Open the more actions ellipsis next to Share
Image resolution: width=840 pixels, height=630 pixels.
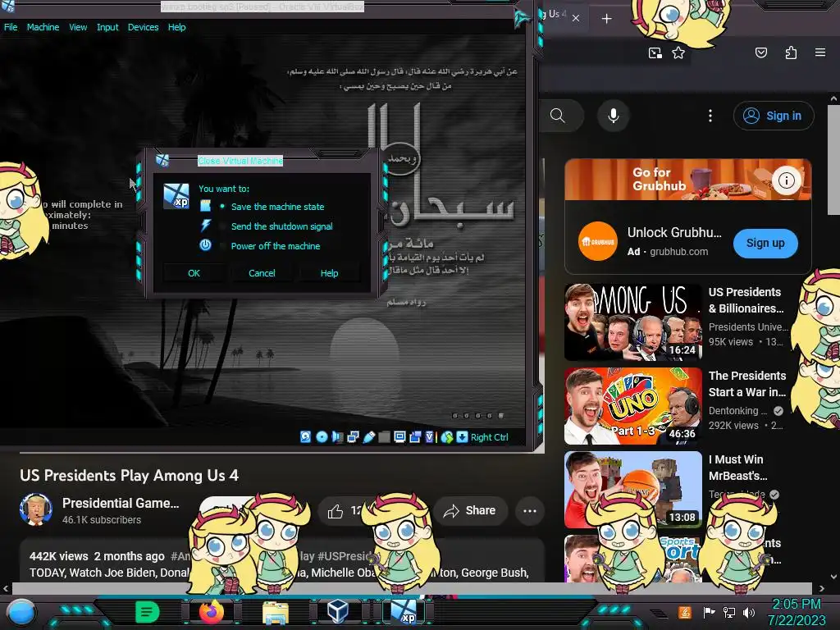(530, 511)
